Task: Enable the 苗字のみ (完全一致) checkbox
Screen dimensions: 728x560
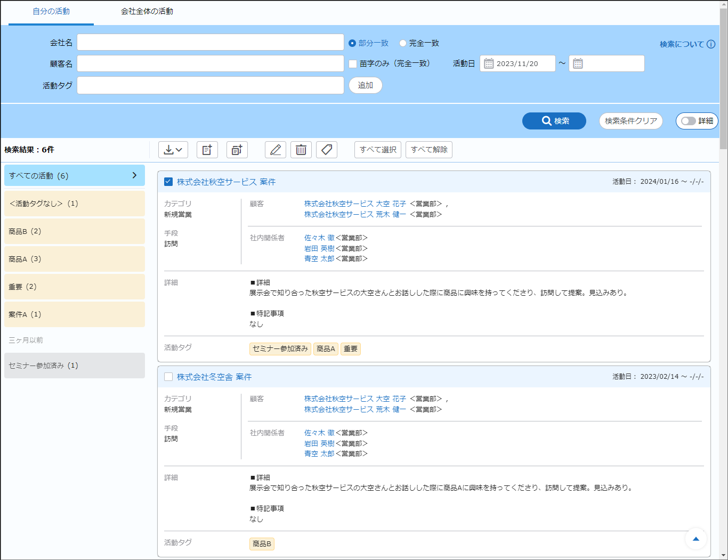Action: (353, 64)
